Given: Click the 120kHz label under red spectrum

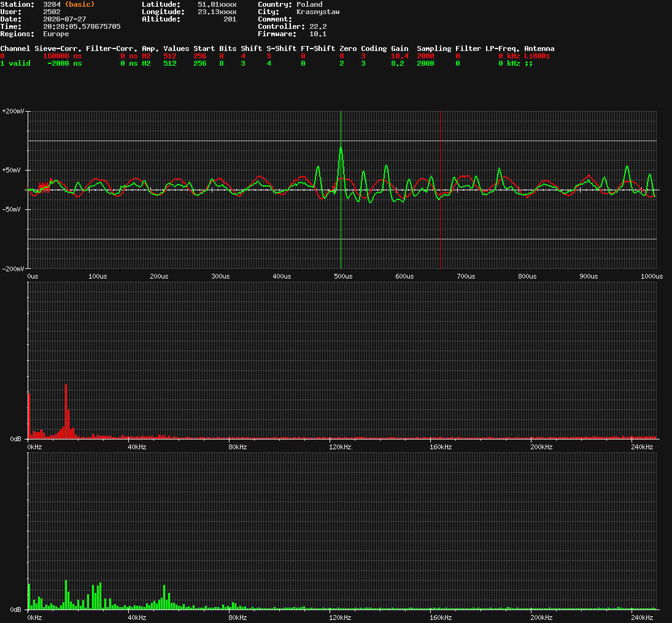Looking at the screenshot, I should (x=340, y=447).
